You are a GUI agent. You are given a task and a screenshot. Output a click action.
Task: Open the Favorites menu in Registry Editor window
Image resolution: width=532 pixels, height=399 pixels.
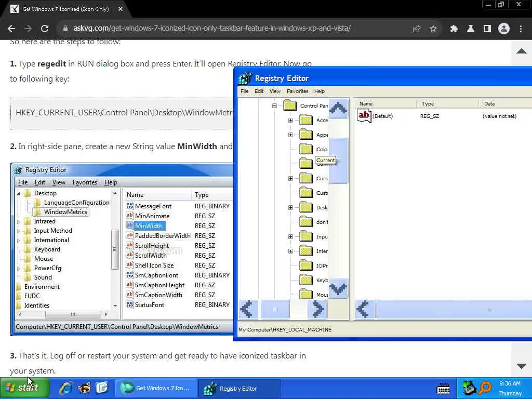(x=297, y=91)
